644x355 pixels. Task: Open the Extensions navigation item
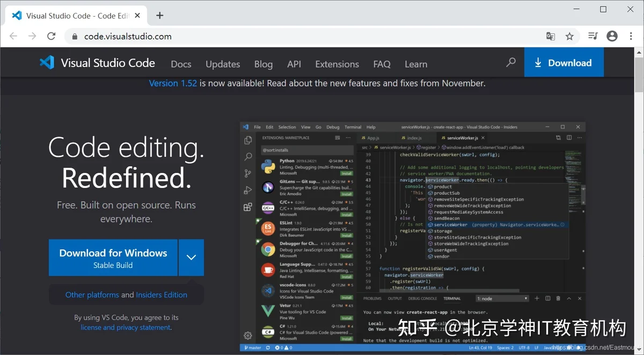click(337, 64)
